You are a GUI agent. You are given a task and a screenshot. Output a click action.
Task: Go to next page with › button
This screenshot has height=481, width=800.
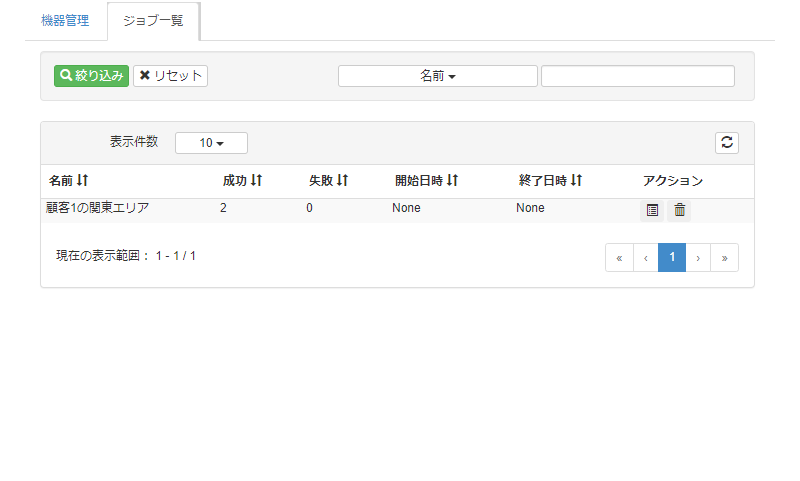click(x=698, y=258)
